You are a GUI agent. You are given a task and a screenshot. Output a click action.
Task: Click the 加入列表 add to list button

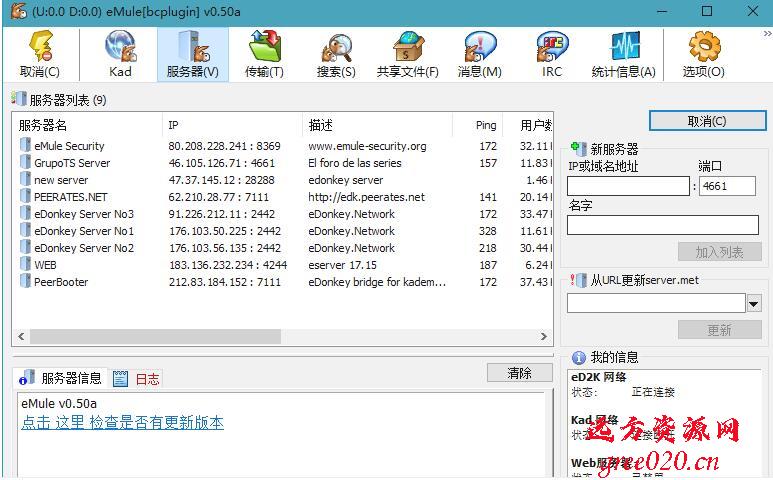719,252
